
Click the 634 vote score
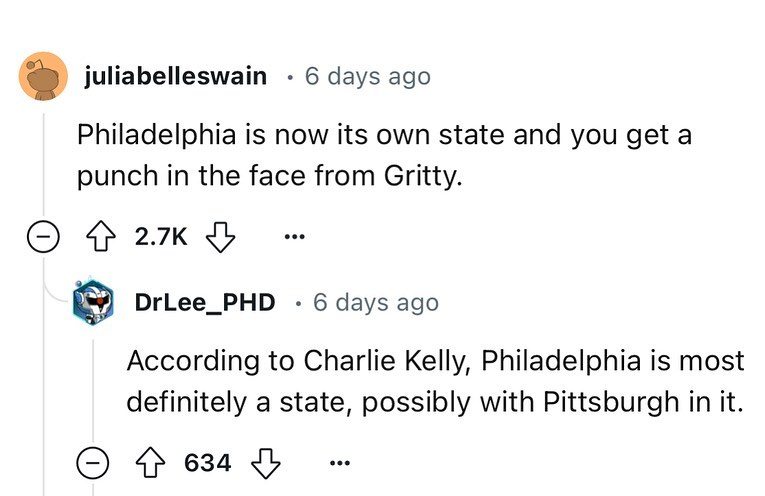click(x=208, y=463)
